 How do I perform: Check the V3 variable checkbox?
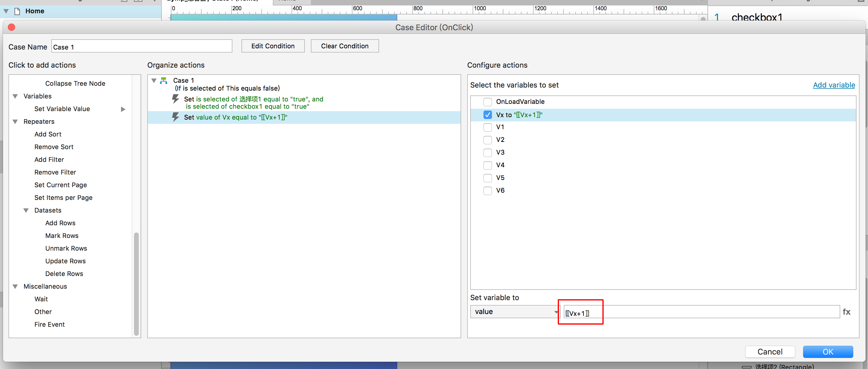click(487, 152)
